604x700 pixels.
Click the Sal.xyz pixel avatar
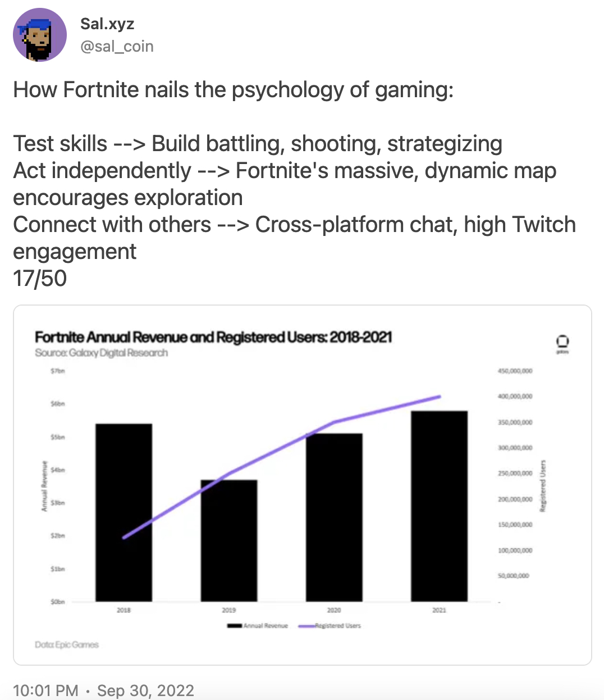point(40,35)
